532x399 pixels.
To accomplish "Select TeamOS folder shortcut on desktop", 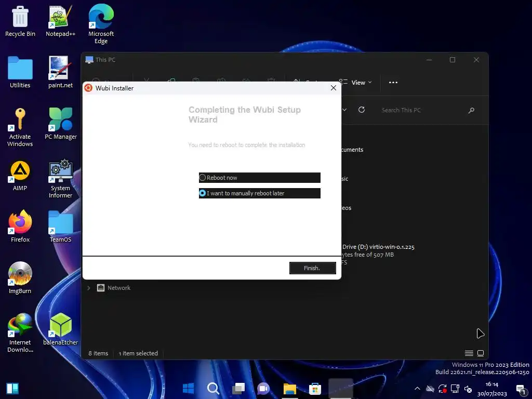I will (60, 227).
